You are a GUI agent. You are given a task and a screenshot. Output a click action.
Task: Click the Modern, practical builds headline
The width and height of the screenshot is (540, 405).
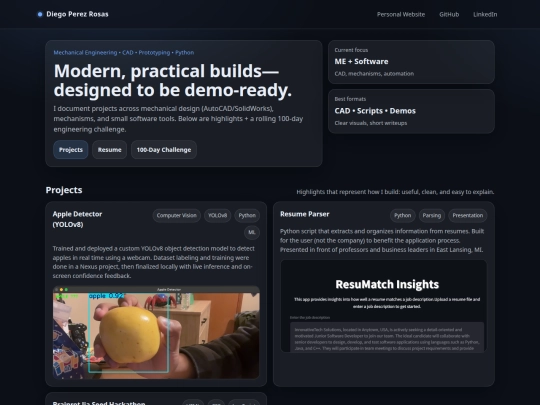[173, 80]
